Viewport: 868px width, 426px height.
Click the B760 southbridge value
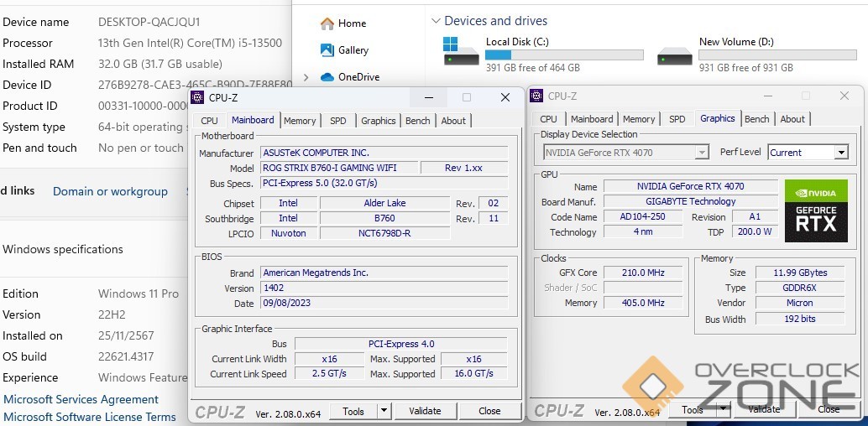[x=384, y=218]
